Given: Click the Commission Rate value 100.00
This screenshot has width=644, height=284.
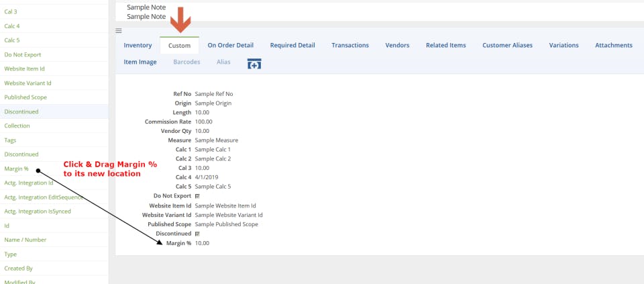Looking at the screenshot, I should point(203,122).
